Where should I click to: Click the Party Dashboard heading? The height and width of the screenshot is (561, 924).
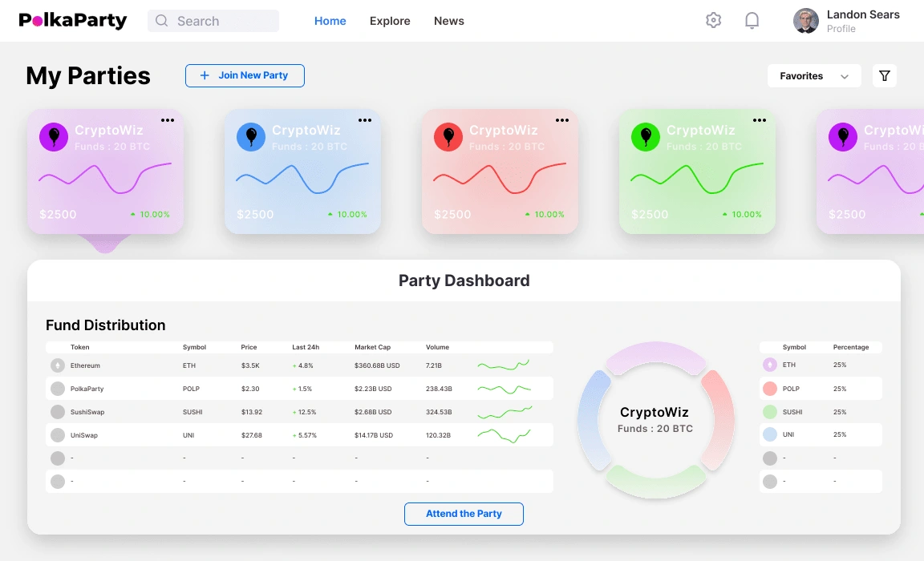464,280
